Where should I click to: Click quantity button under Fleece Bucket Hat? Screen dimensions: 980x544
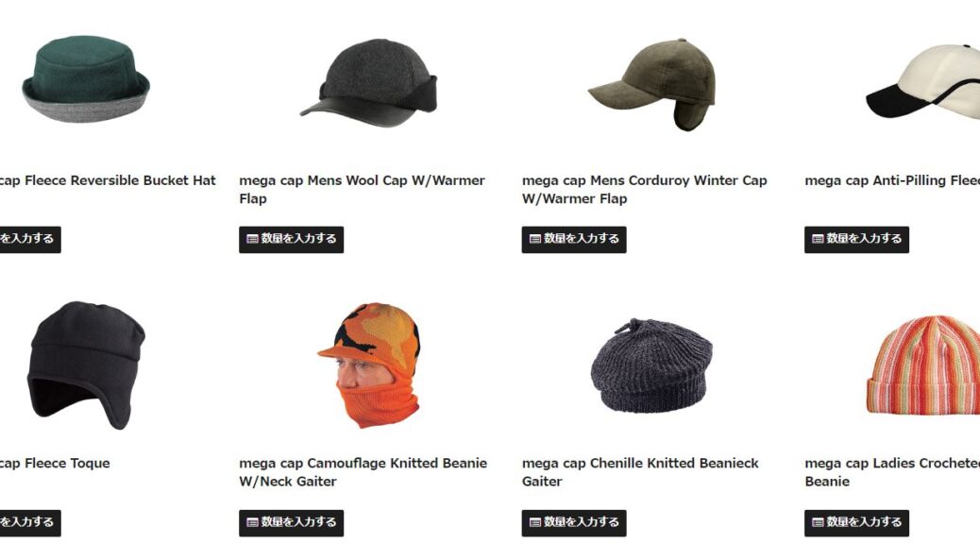point(30,240)
